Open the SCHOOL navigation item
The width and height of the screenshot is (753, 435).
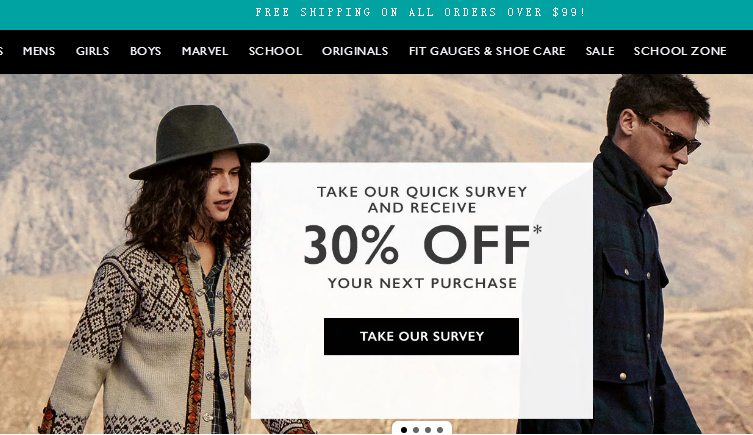pos(275,51)
